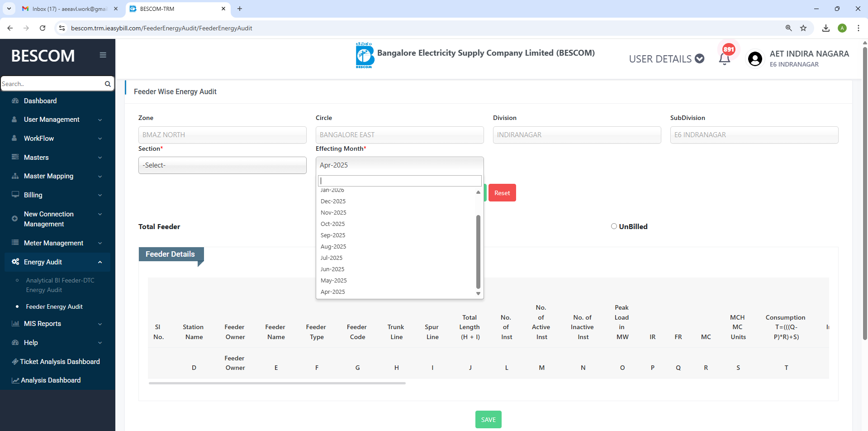Click the user profile avatar icon
This screenshot has width=868, height=431.
[755, 59]
